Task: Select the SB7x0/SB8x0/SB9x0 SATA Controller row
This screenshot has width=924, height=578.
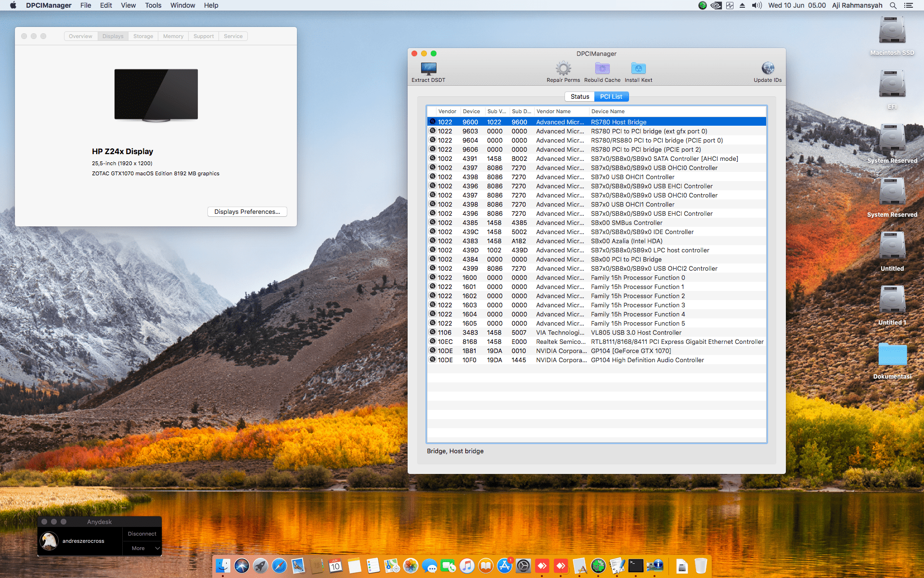Action: pyautogui.click(x=597, y=158)
